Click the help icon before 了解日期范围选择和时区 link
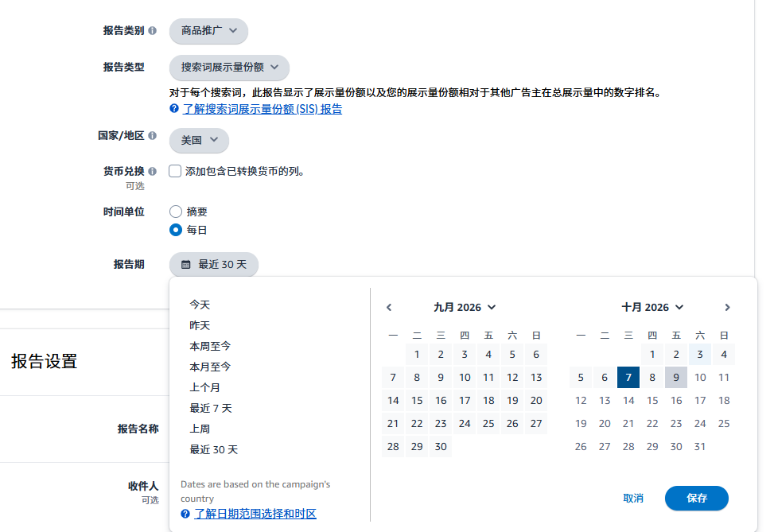The height and width of the screenshot is (532, 774). [x=185, y=514]
